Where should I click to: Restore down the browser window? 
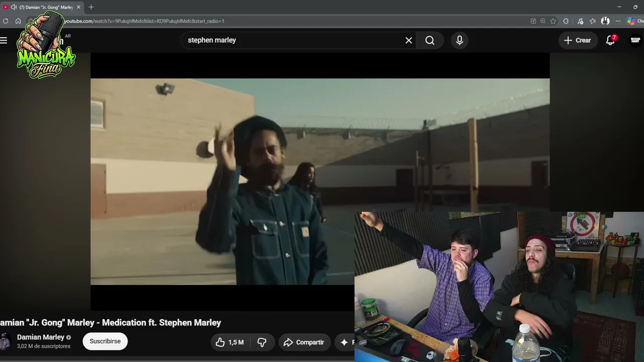click(635, 7)
